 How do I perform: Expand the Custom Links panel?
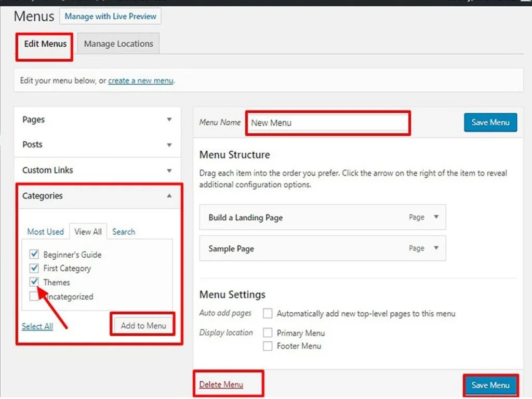click(x=169, y=170)
